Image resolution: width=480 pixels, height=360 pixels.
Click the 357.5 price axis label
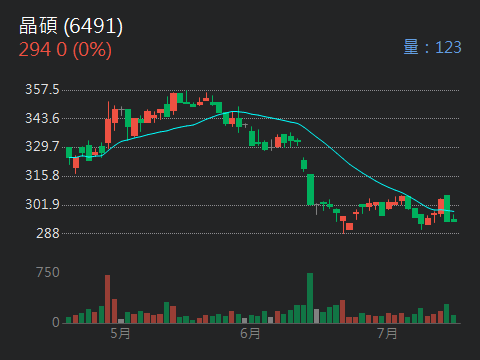pos(42,89)
